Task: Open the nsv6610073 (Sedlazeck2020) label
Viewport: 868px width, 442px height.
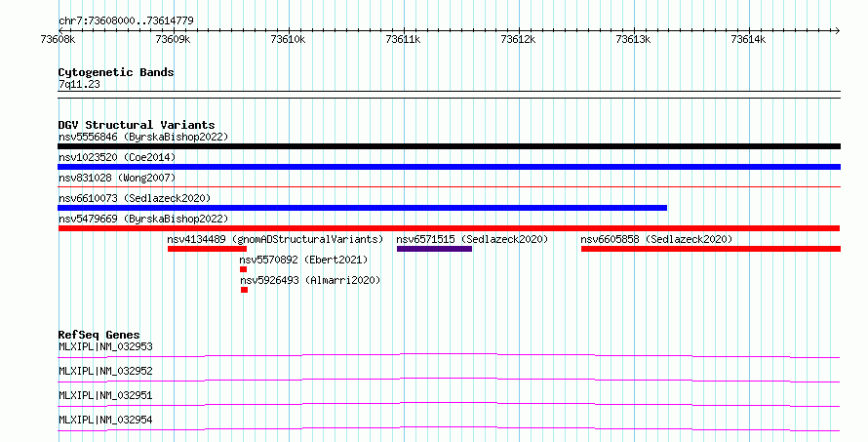Action: (x=135, y=198)
